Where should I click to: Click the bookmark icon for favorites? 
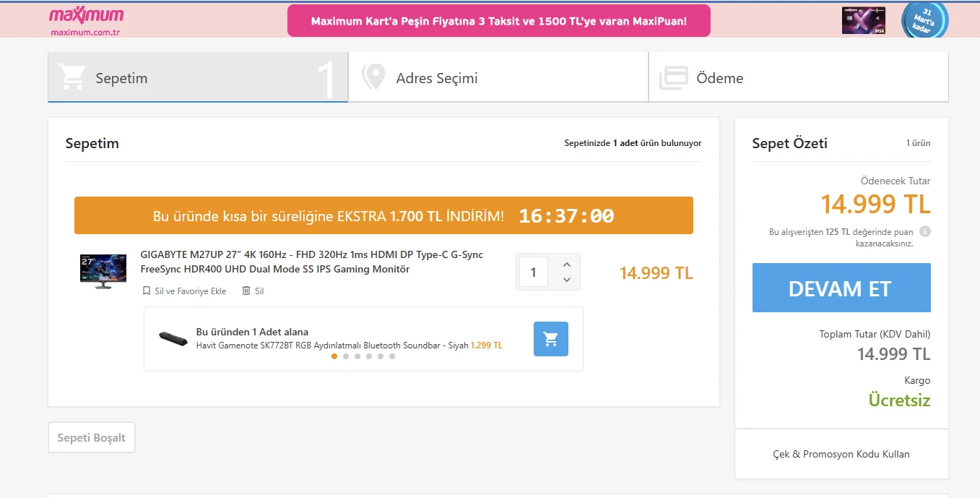(x=147, y=291)
